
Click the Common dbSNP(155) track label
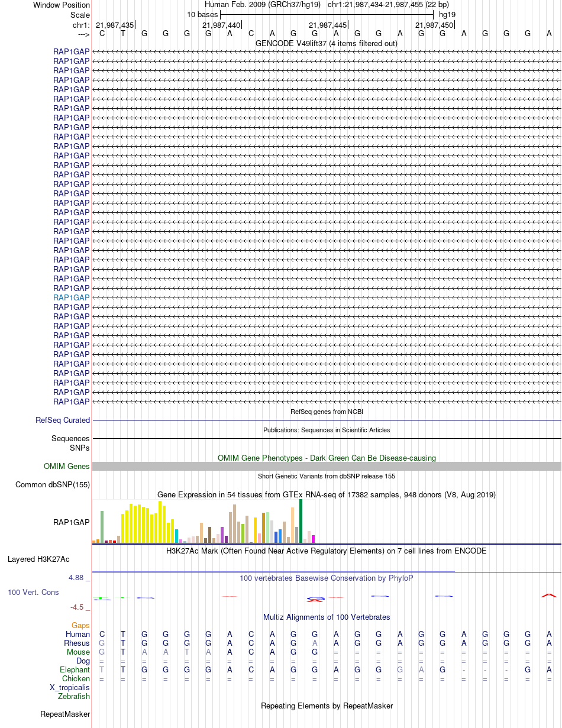click(x=53, y=484)
